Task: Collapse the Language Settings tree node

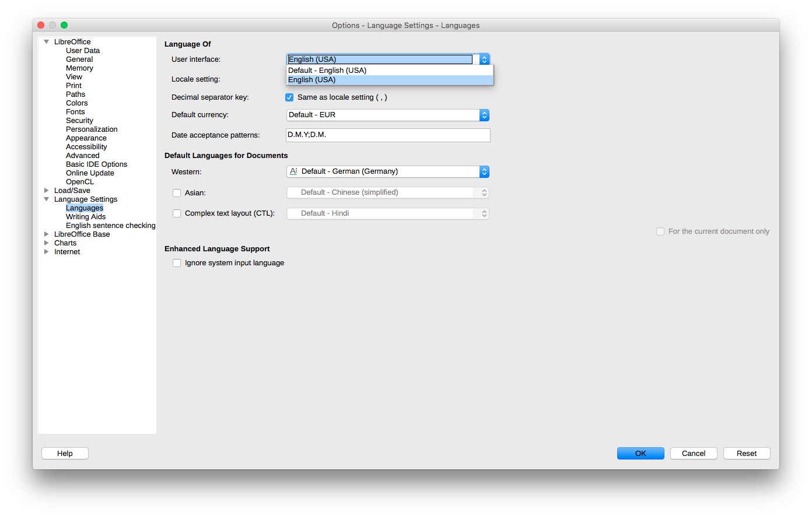Action: (x=47, y=199)
